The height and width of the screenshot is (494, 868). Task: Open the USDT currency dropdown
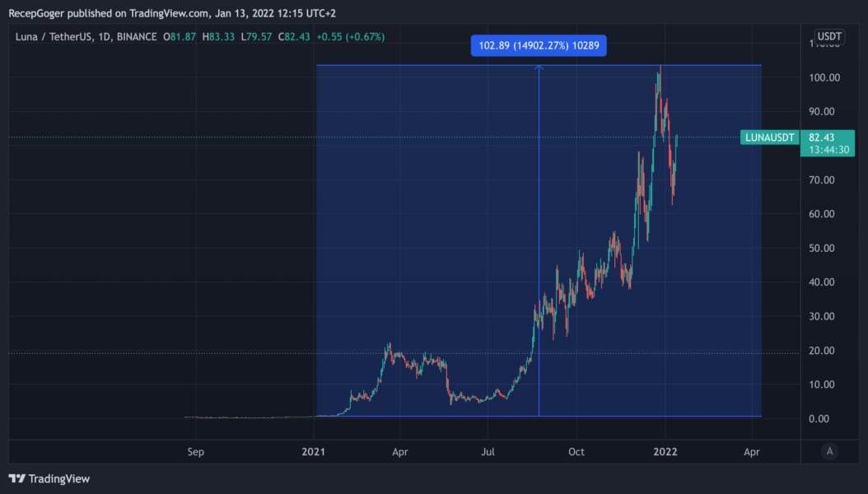829,36
